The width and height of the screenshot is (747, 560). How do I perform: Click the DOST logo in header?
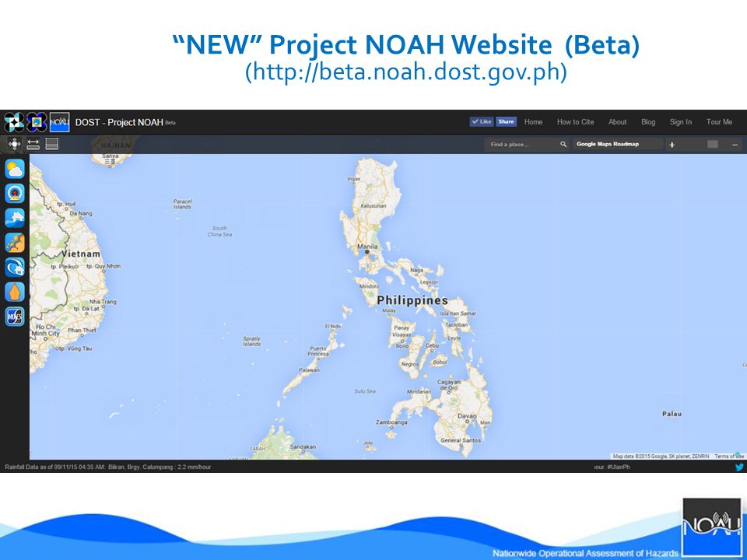coord(14,122)
